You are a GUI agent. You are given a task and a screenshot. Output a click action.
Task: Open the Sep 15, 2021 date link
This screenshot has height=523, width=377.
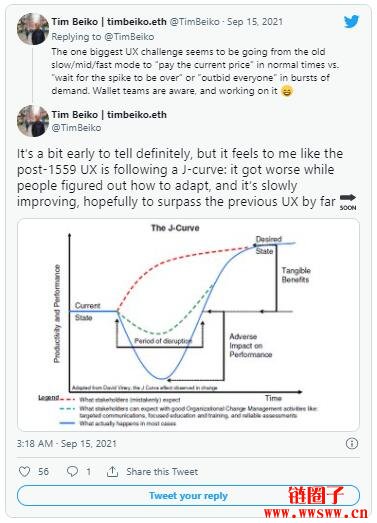point(255,22)
